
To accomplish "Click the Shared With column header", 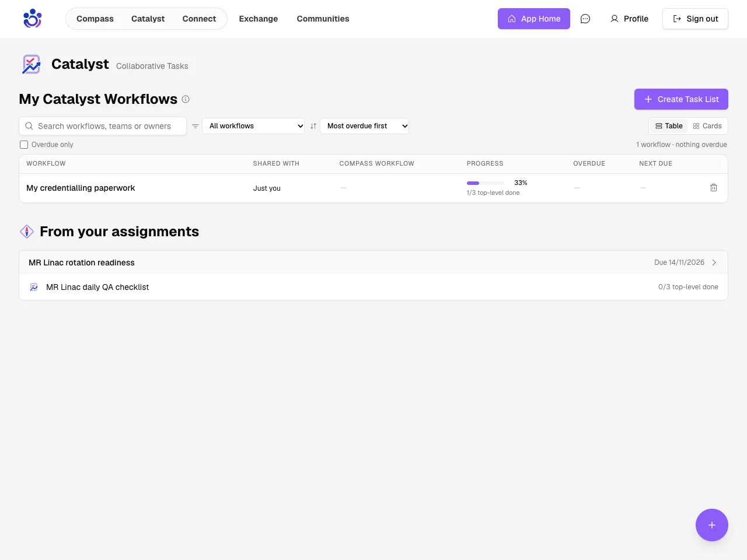I will [276, 163].
